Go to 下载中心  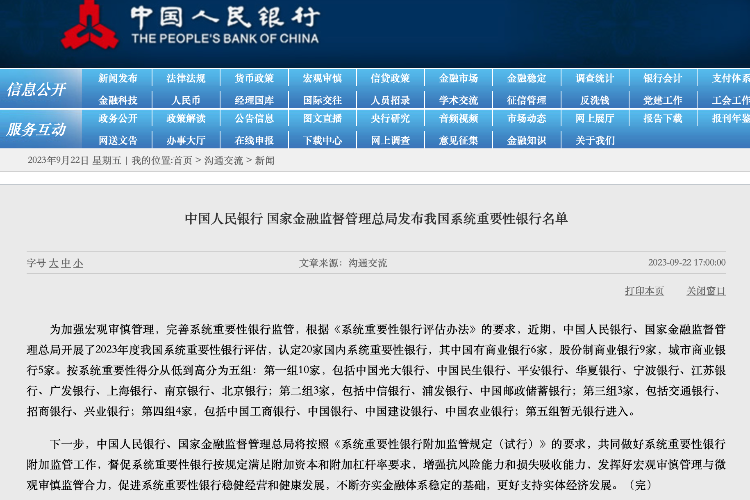tap(322, 140)
